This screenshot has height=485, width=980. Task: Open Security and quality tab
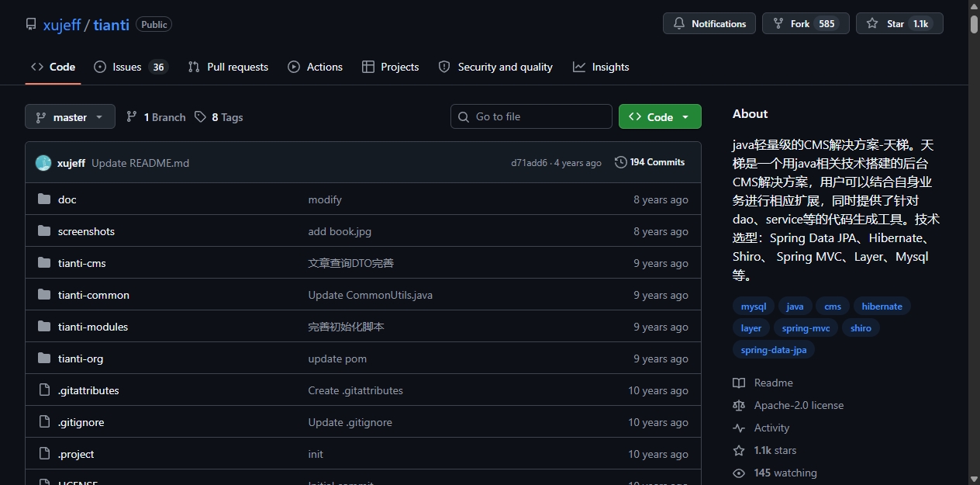point(495,67)
